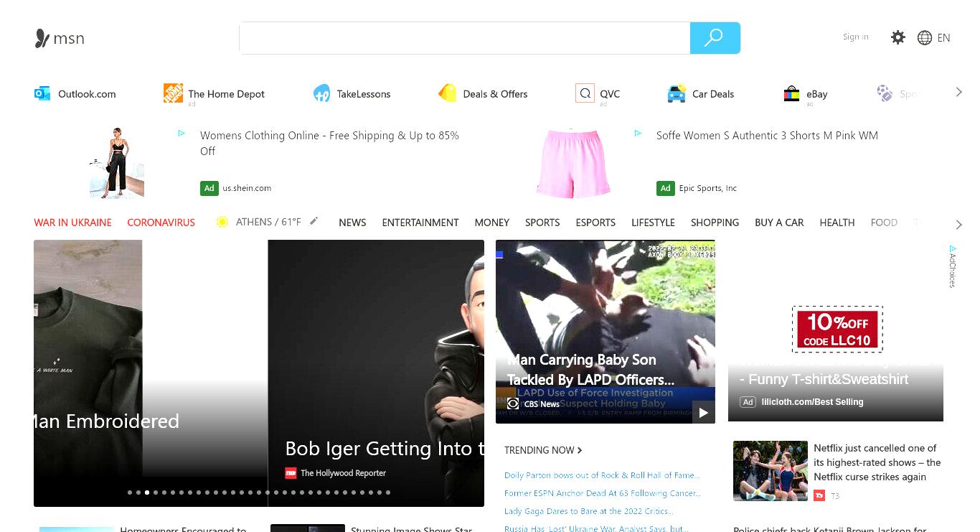Click the Sign in link

click(856, 37)
